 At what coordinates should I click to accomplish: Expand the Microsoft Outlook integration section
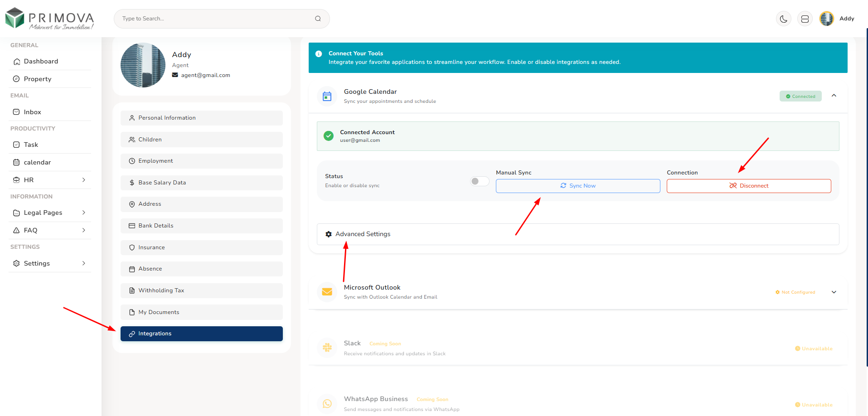834,292
